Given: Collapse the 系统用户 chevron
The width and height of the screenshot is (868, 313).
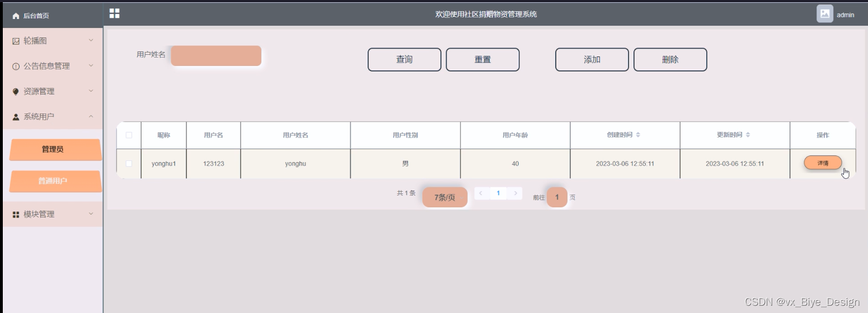Looking at the screenshot, I should (91, 116).
